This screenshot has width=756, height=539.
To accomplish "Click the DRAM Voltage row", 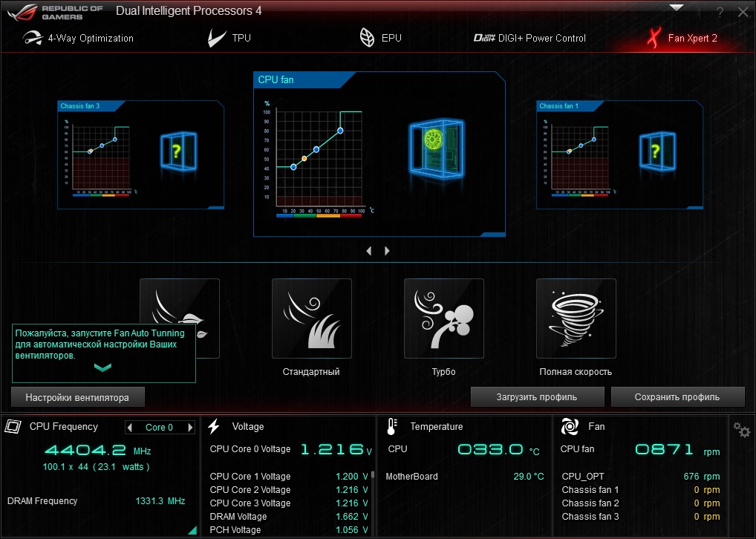I will 289,516.
